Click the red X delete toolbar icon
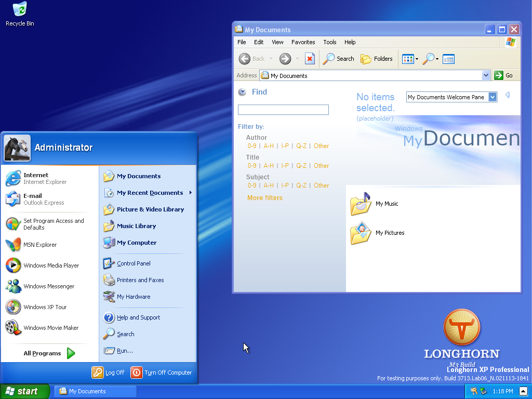 pyautogui.click(x=310, y=59)
